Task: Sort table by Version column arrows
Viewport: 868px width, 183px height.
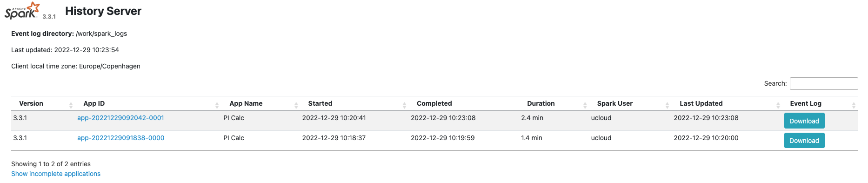Action: [x=71, y=105]
